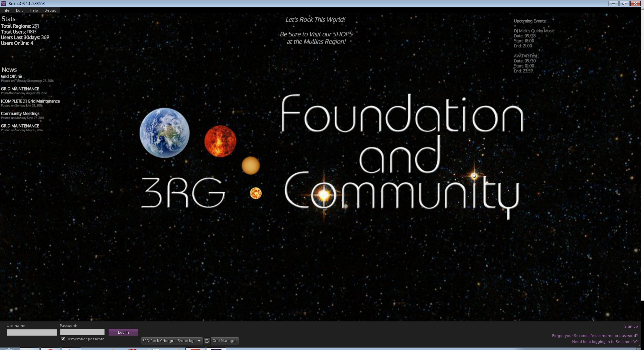Click the Users Last 30days: 369 stat
644x350 pixels.
click(x=25, y=37)
